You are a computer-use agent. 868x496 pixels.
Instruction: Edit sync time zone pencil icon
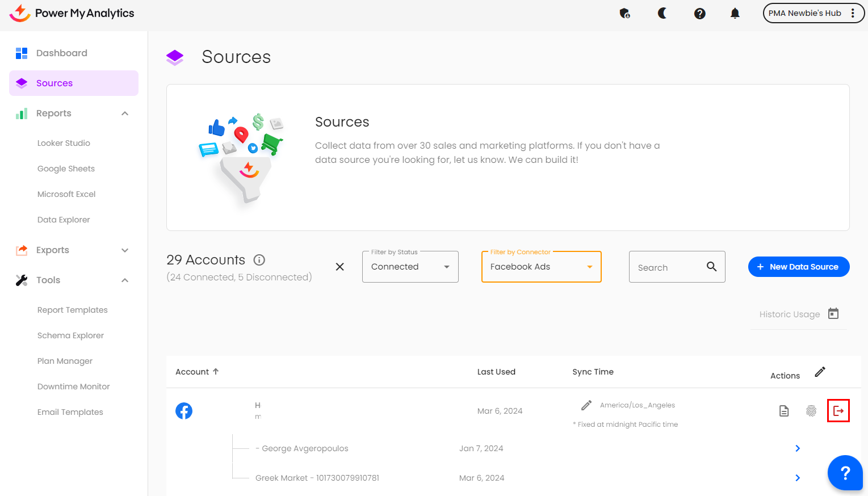pos(586,405)
